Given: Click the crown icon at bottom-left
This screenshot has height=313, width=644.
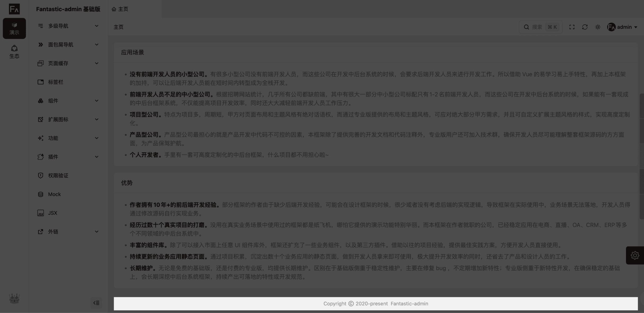Looking at the screenshot, I should click(14, 299).
